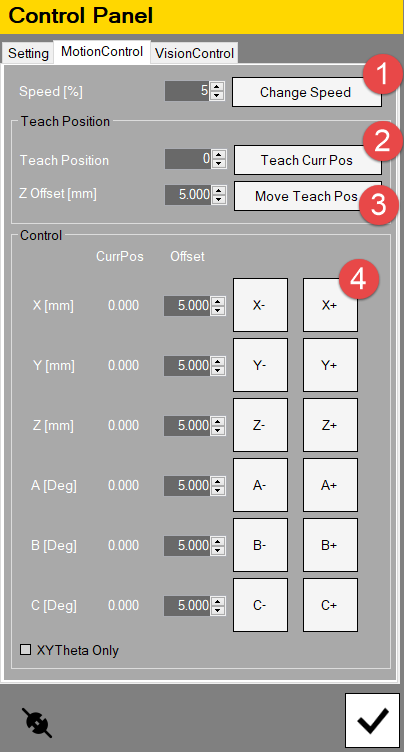Click Teach Curr Pos button
Screen dimensions: 404x752
point(308,160)
